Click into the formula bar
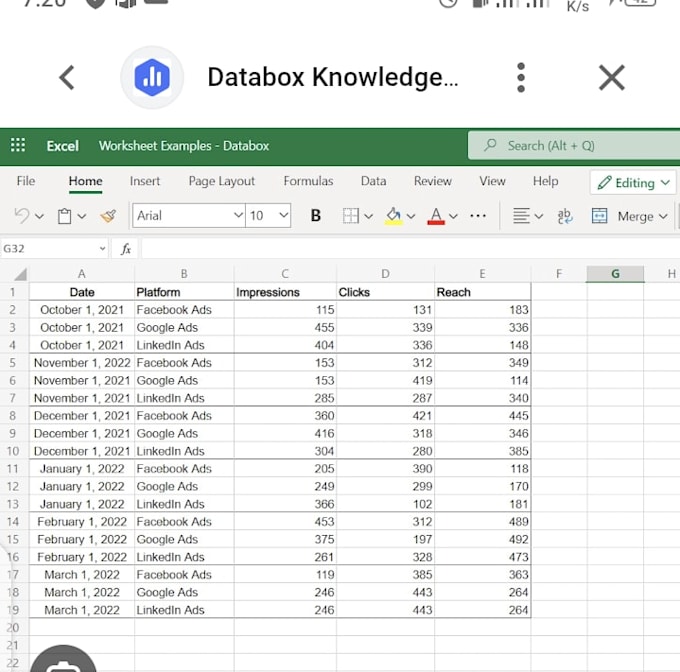680x672 pixels. point(410,248)
